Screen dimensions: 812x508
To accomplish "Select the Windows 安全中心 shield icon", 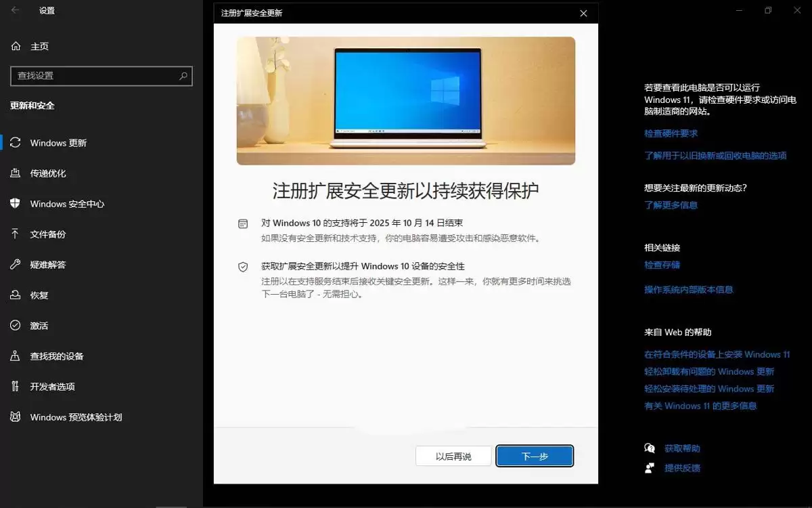I will point(16,204).
